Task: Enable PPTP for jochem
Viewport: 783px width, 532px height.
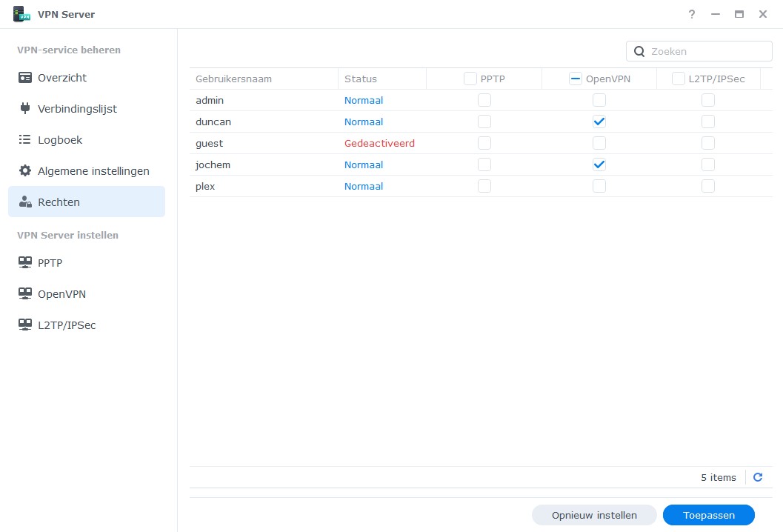Action: [x=484, y=164]
